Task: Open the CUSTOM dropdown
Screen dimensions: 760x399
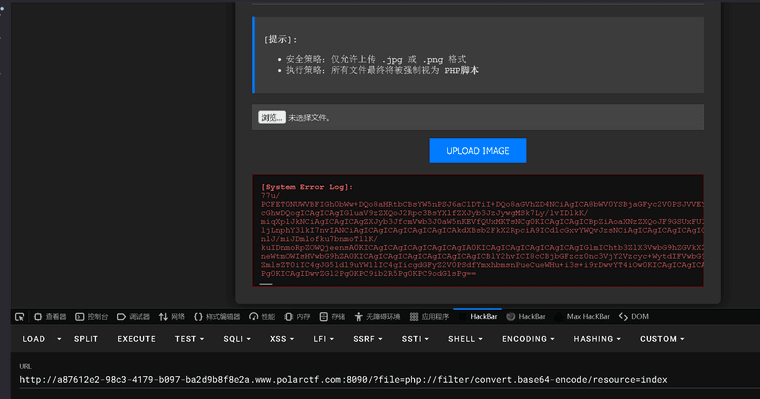Action: pos(662,339)
